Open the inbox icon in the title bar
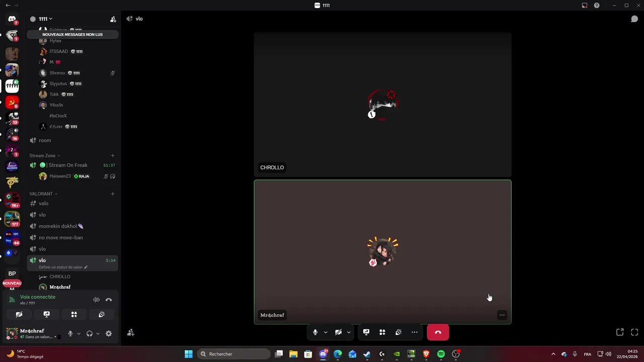Viewport: 644px width, 362px height. point(585,6)
